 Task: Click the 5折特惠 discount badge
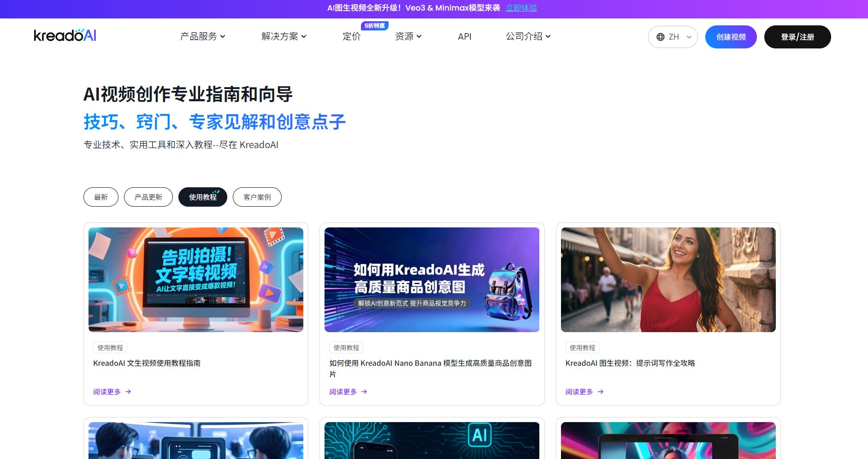(374, 26)
